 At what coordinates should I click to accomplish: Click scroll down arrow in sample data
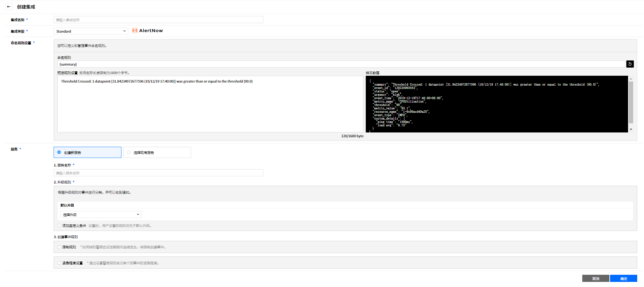click(631, 129)
